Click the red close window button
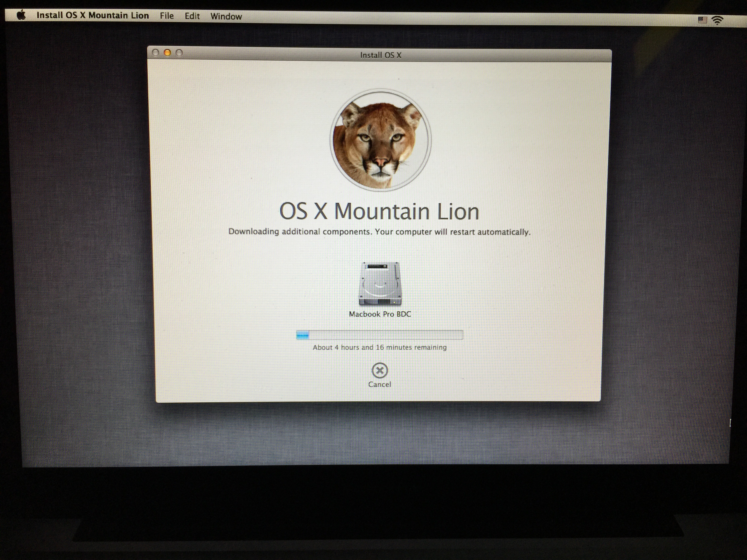747x560 pixels. coord(155,53)
